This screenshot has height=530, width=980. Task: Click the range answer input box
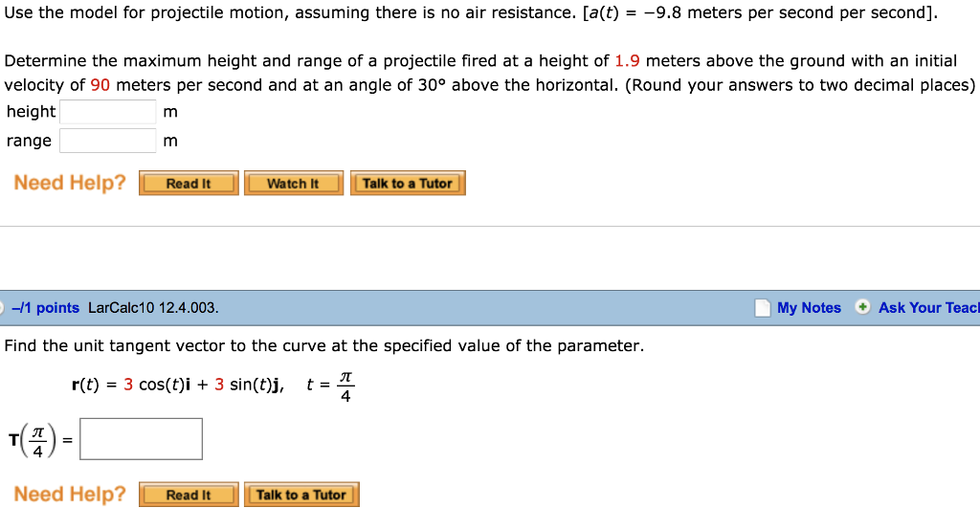click(107, 141)
